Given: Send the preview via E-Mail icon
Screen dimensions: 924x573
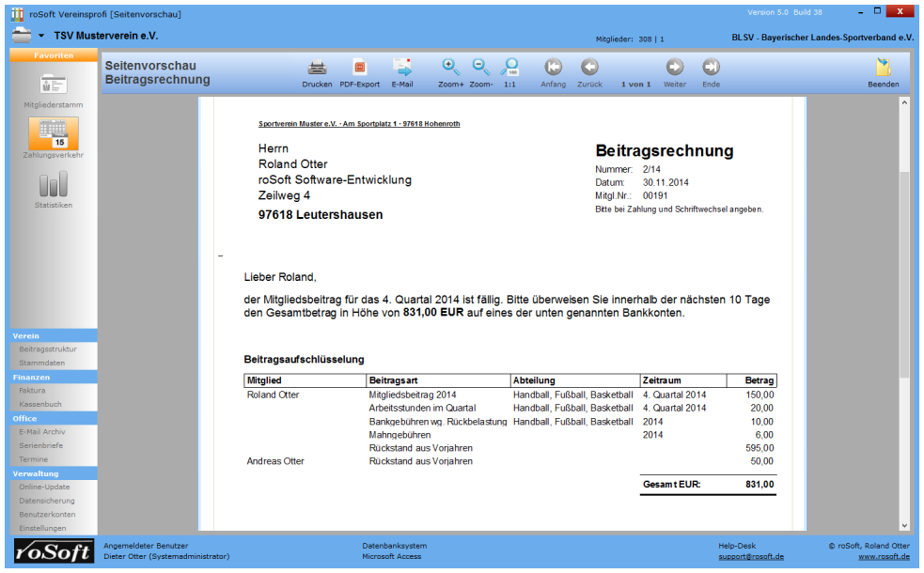Looking at the screenshot, I should [x=402, y=69].
